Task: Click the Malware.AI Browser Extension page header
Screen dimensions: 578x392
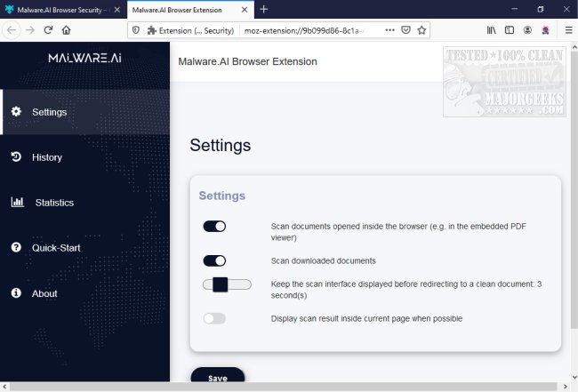Action: [247, 61]
